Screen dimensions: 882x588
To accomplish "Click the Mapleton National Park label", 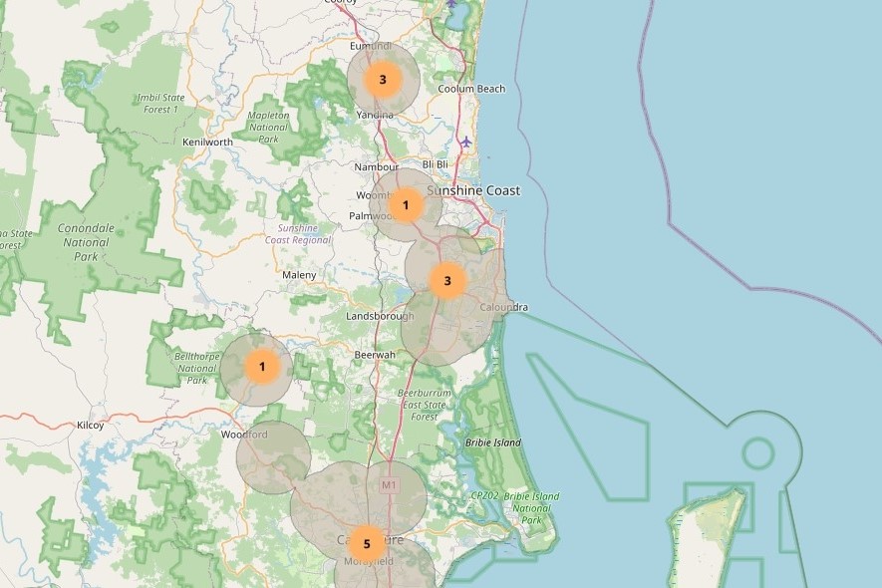I will tap(267, 127).
